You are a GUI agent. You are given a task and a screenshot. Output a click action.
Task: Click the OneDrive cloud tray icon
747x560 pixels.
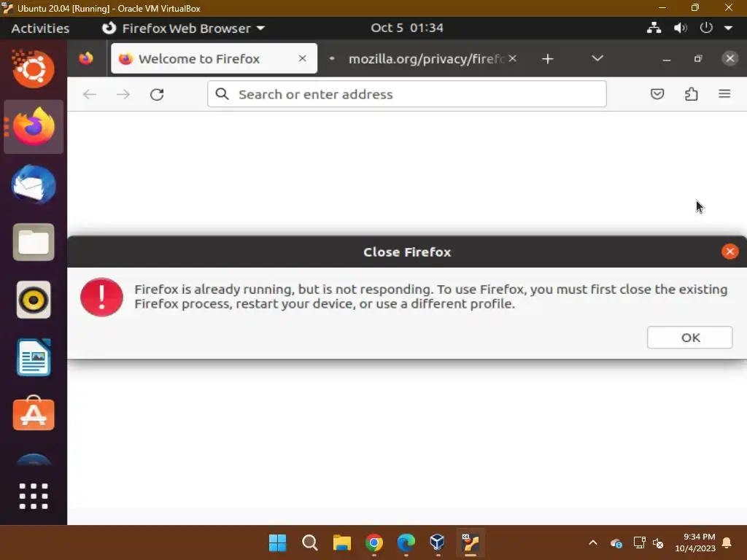[616, 542]
